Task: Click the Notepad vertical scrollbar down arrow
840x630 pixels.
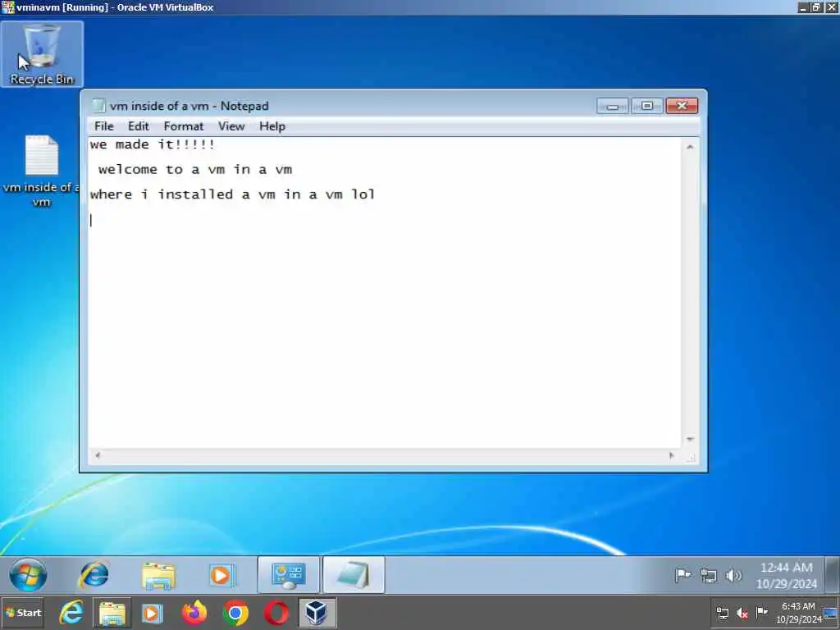Action: tap(690, 440)
